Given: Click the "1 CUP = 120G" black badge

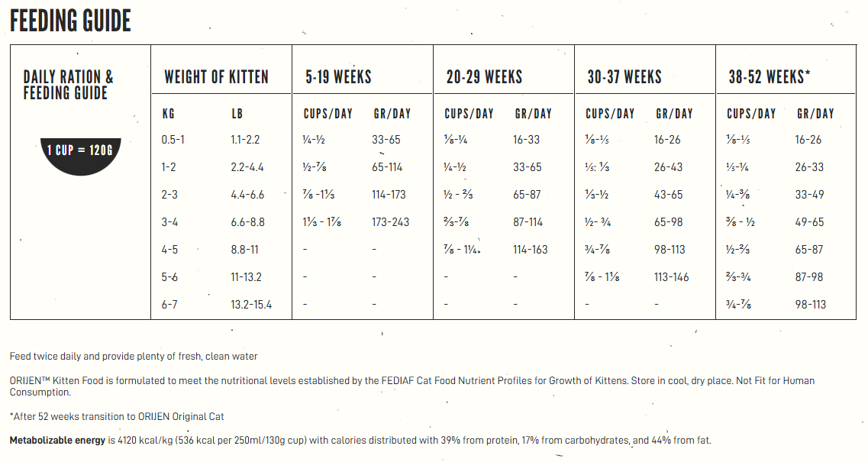Looking at the screenshot, I should point(79,150).
